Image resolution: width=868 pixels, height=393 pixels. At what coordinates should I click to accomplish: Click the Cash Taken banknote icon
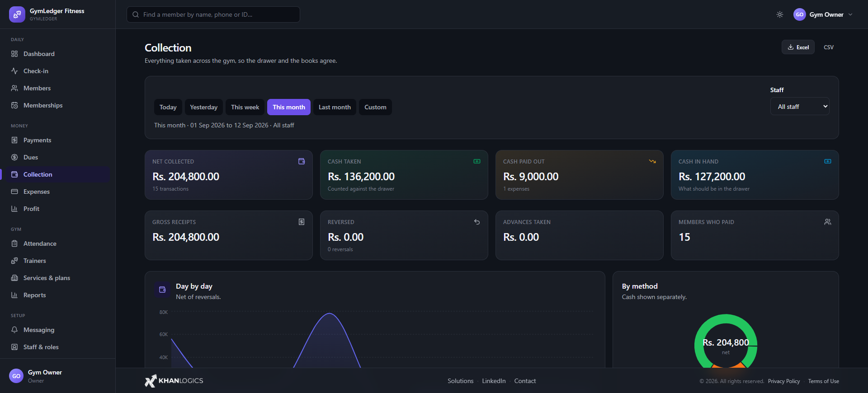click(x=477, y=161)
